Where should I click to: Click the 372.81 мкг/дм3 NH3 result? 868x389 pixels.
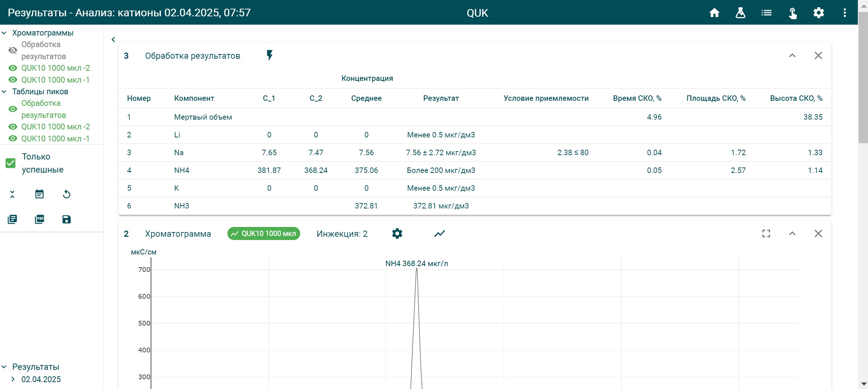(441, 206)
